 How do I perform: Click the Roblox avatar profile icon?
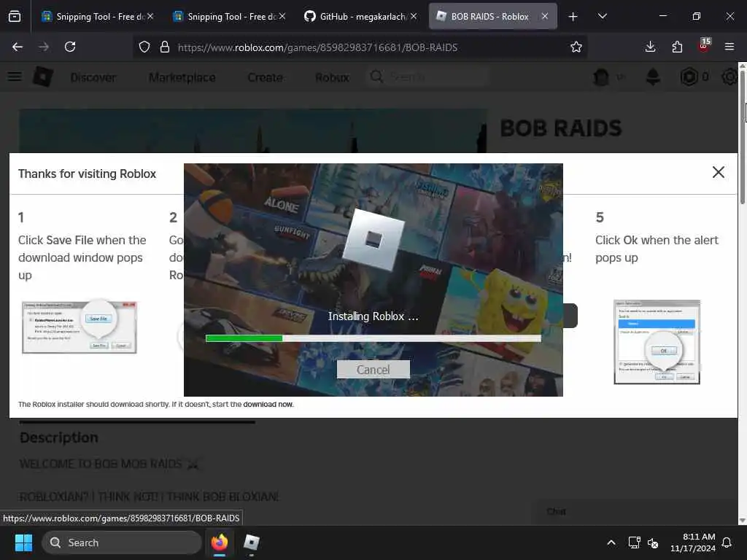click(601, 77)
